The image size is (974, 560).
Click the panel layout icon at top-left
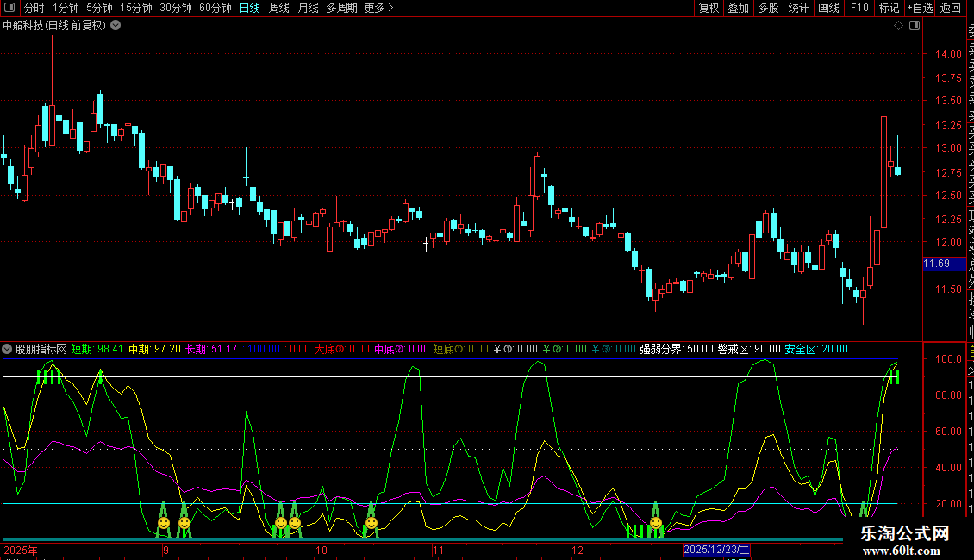9,8
